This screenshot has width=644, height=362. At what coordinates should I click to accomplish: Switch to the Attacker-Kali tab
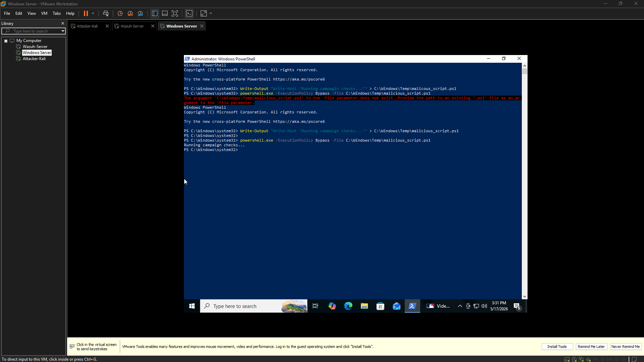87,26
